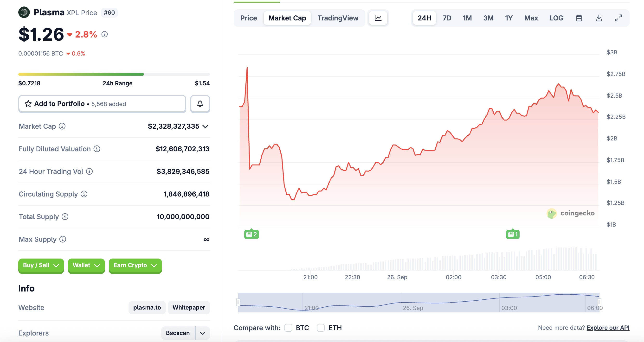Click the star icon in Add to Portfolio
Screen dimensions: 644x342
pos(28,104)
